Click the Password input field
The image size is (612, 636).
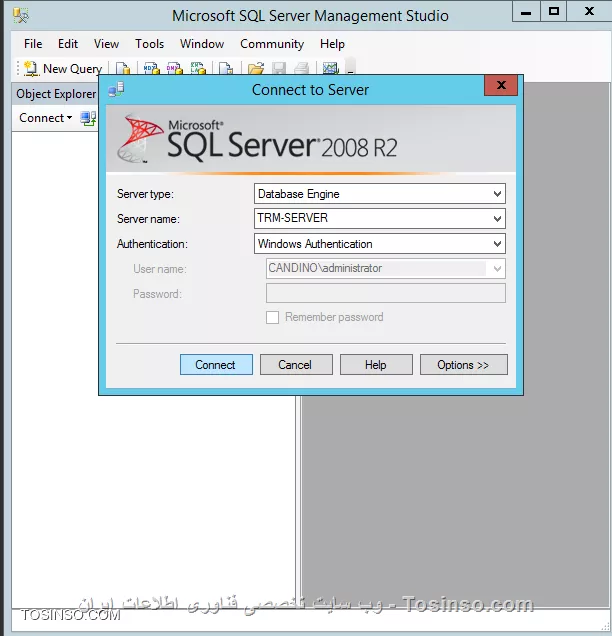point(386,293)
